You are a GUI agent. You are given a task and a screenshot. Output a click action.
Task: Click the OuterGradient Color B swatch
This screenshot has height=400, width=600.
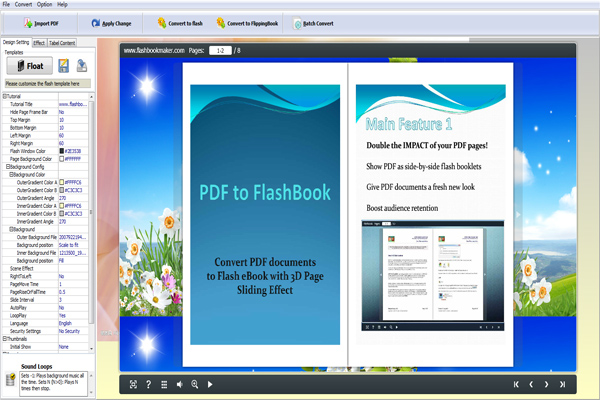click(x=62, y=190)
